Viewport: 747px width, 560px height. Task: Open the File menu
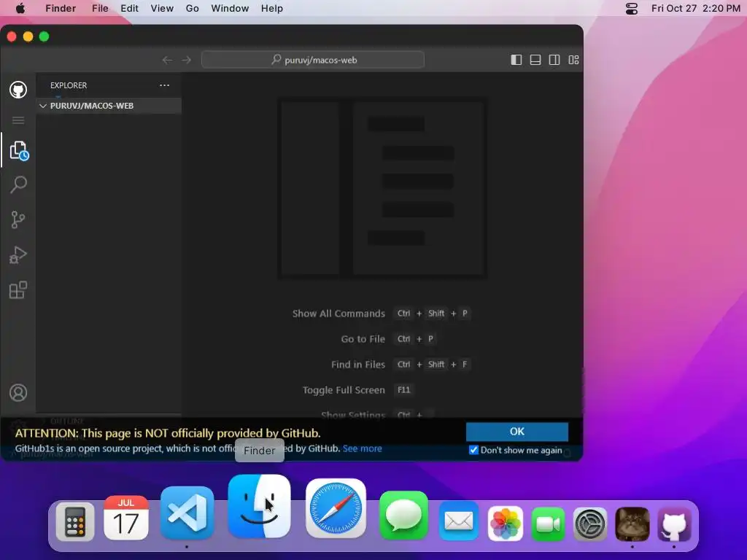[100, 9]
